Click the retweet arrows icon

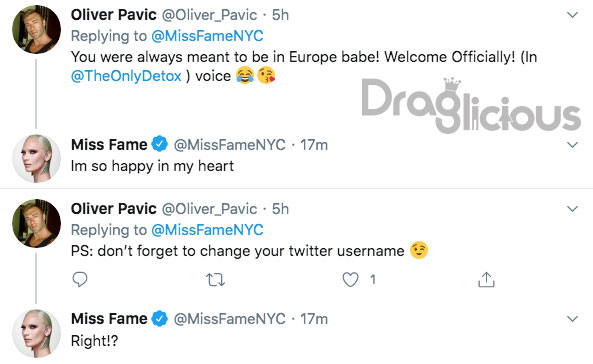[216, 280]
